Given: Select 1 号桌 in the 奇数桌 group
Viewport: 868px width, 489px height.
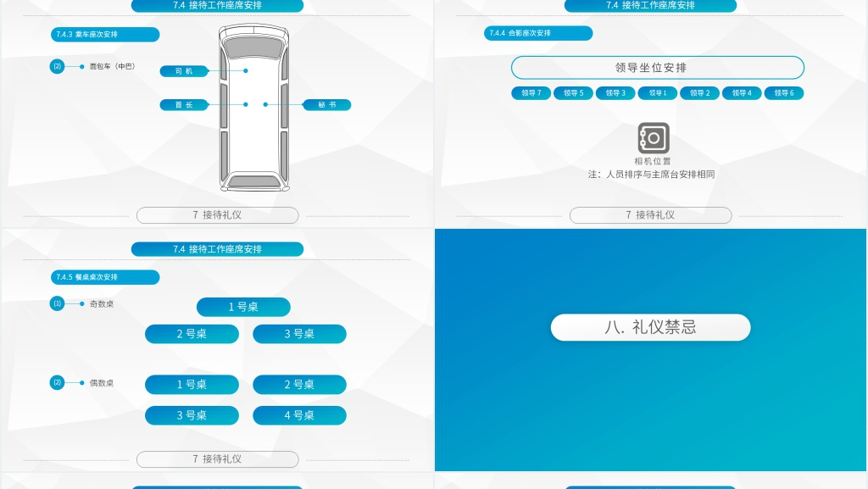Looking at the screenshot, I should [x=243, y=307].
